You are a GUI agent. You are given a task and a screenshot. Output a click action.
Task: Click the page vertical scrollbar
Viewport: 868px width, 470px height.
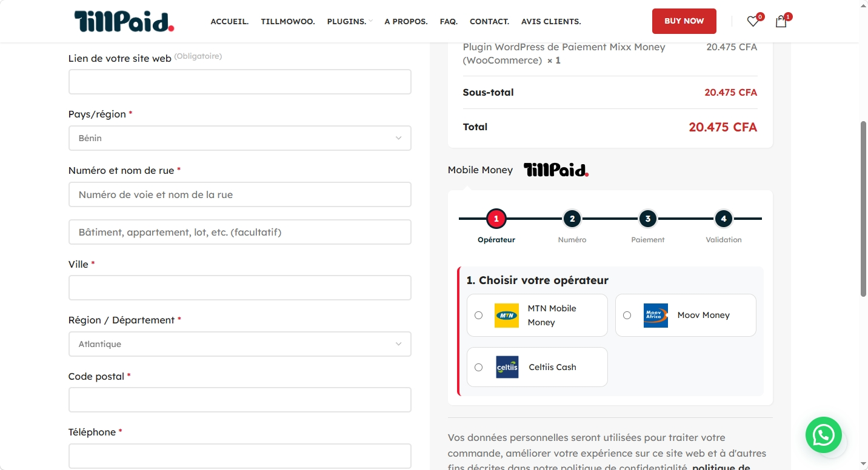coord(864,208)
